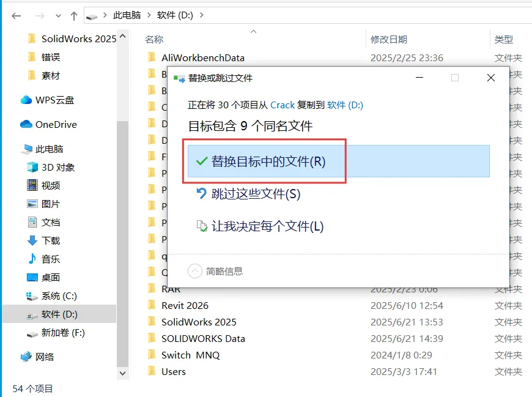Click AliWorkbenchData folder icon
The height and width of the screenshot is (397, 532).
(152, 58)
